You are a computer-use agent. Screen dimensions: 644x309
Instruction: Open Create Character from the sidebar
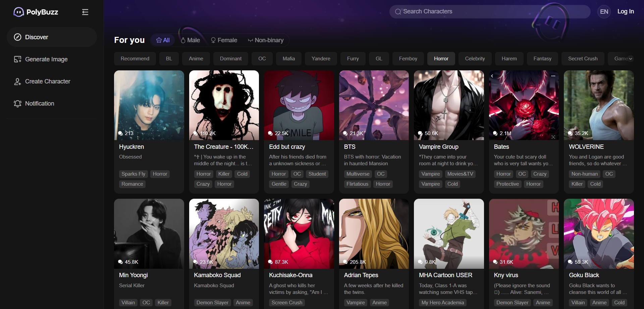52,81
